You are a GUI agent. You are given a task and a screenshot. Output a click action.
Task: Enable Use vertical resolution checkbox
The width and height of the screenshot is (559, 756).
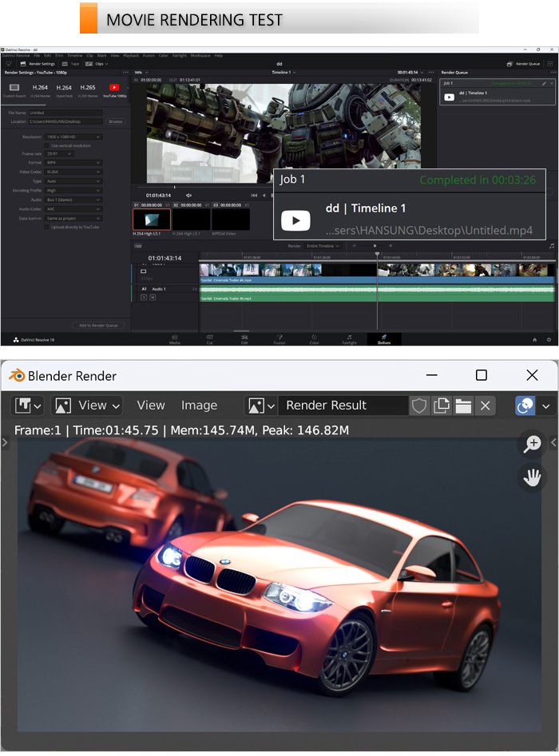[47, 145]
